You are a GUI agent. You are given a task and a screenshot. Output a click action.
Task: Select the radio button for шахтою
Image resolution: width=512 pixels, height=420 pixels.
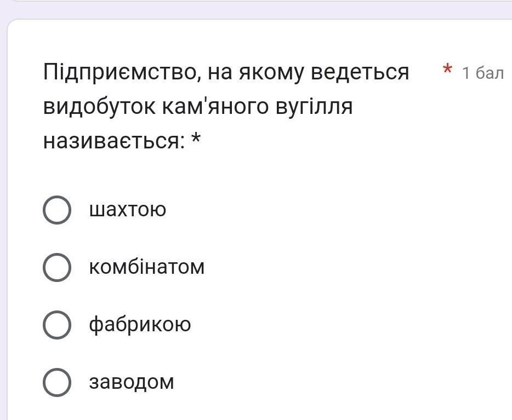(x=57, y=210)
